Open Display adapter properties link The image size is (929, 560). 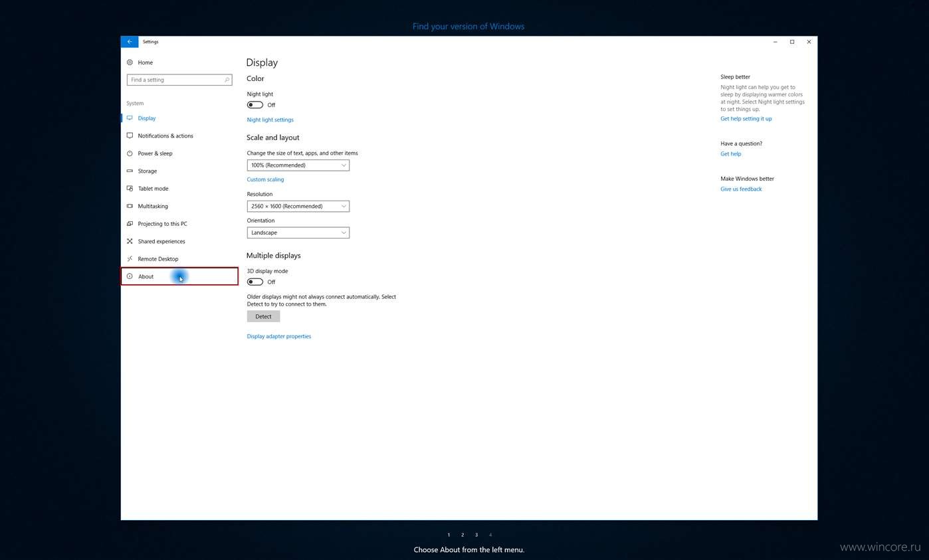pyautogui.click(x=279, y=336)
